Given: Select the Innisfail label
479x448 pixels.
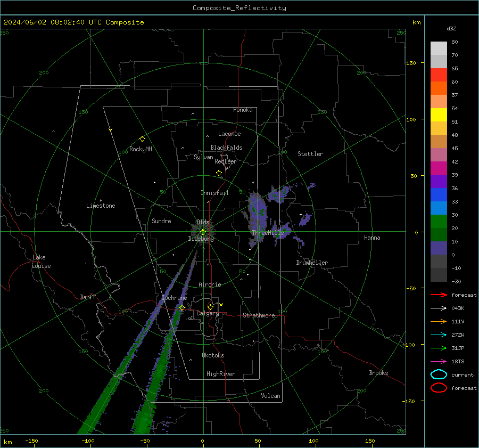Looking at the screenshot, I should tap(214, 193).
